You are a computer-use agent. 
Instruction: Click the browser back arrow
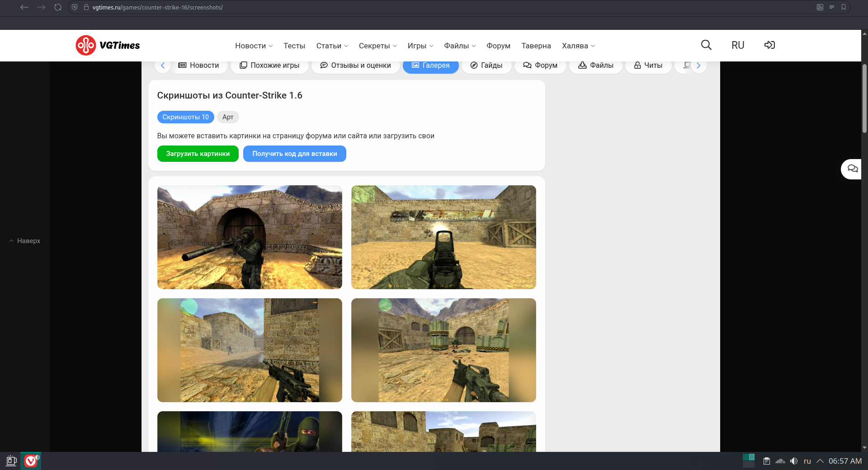[x=24, y=7]
